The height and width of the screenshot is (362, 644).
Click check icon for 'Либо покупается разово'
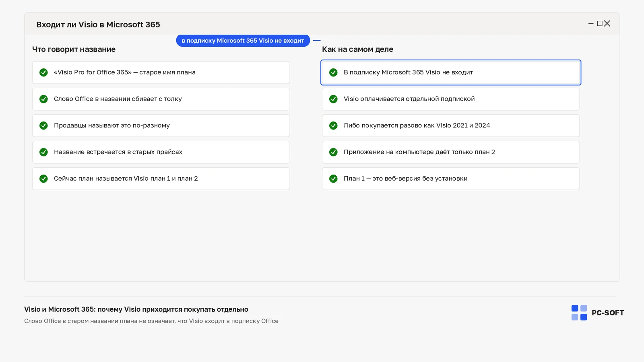pos(333,125)
